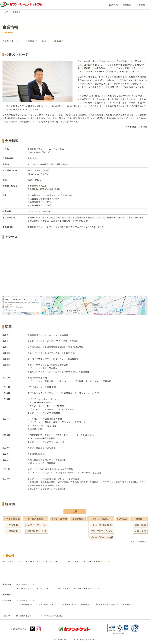Open お知らせ link in the footer
This screenshot has height=644, width=150.
[x=6, y=616]
